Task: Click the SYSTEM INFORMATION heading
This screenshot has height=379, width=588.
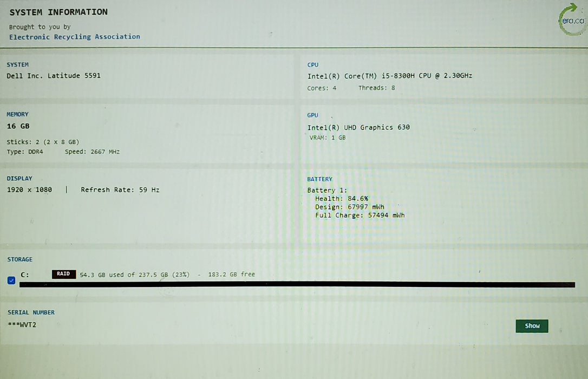Action: [58, 12]
